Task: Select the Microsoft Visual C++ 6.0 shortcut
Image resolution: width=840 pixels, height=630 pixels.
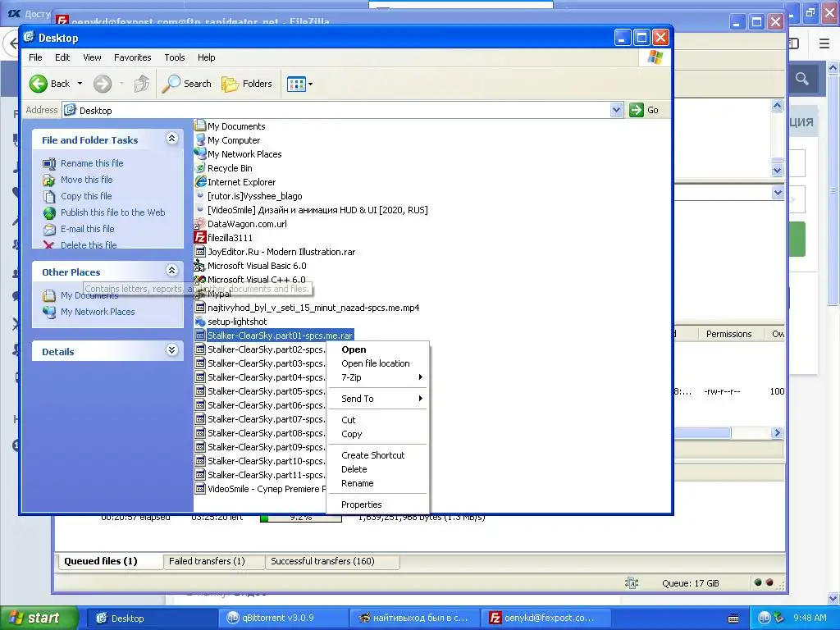Action: click(x=250, y=279)
